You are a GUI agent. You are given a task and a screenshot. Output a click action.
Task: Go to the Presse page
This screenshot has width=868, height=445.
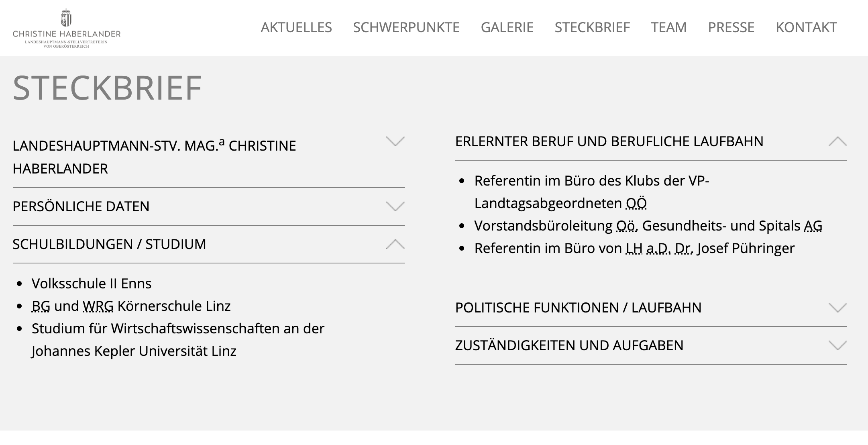(731, 27)
